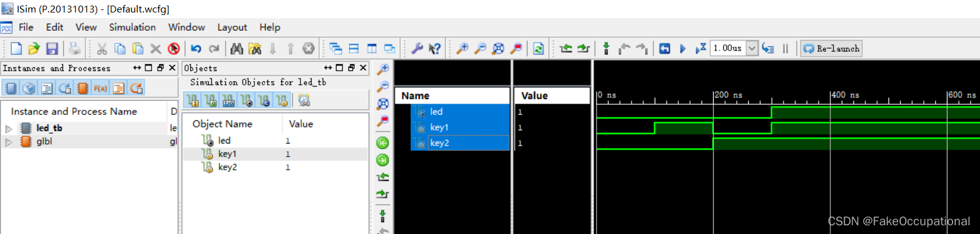Reload the waveform with the green refresh icon

[x=539, y=49]
